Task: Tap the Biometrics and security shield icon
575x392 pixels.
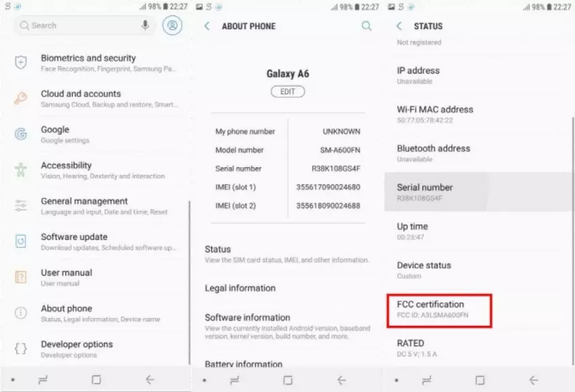Action: coord(21,63)
